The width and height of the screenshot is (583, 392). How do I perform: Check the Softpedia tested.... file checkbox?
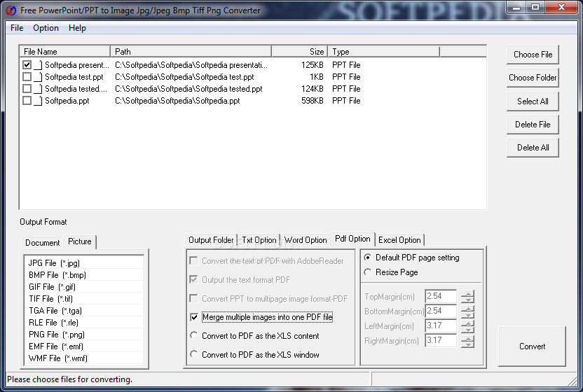click(27, 89)
